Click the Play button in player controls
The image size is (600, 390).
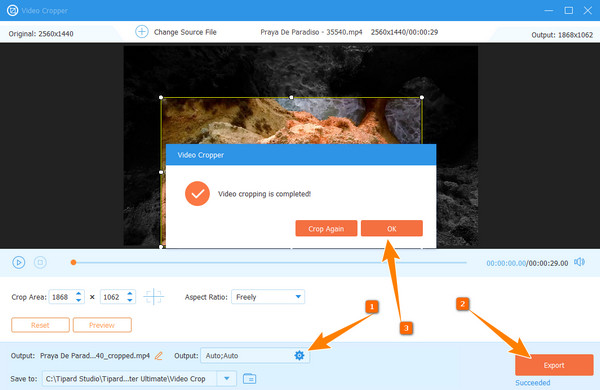(x=19, y=263)
